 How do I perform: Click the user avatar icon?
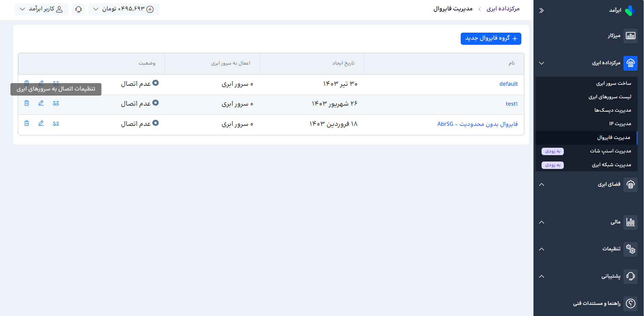(x=59, y=9)
